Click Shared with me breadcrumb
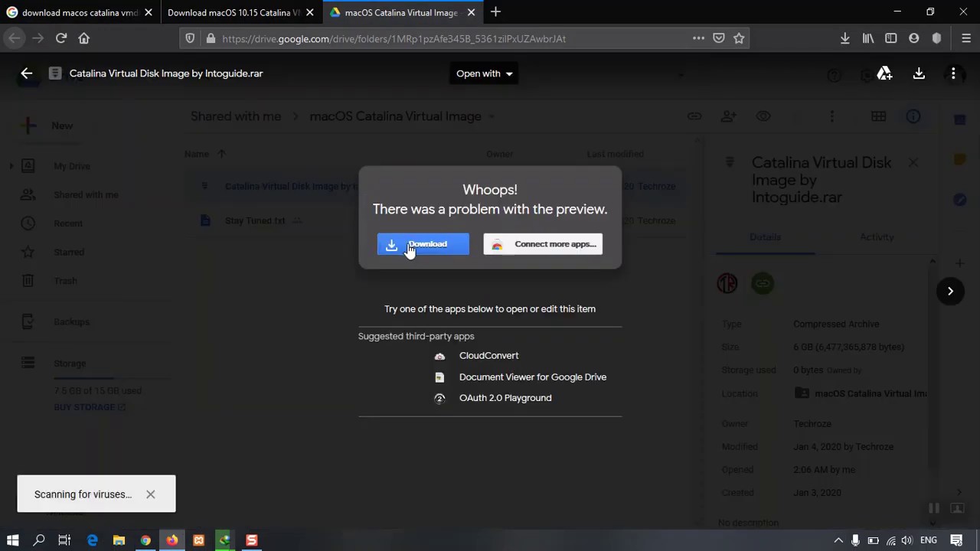 (x=236, y=116)
